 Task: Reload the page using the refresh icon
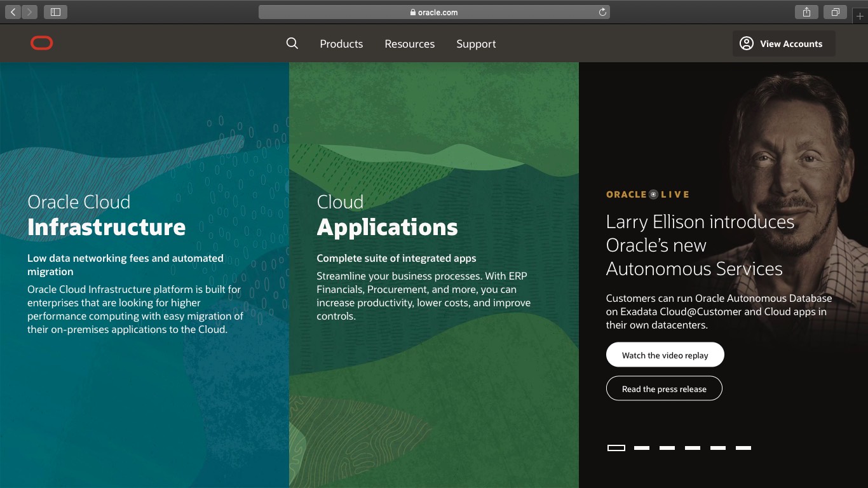click(602, 12)
